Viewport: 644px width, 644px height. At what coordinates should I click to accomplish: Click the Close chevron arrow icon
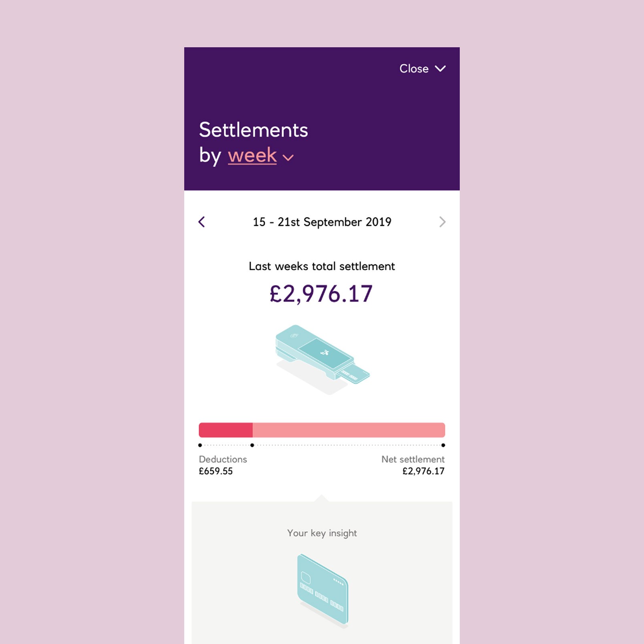click(440, 69)
